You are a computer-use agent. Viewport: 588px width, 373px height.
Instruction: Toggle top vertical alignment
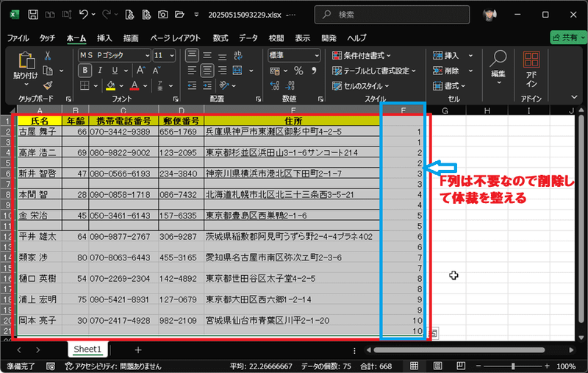coord(192,55)
